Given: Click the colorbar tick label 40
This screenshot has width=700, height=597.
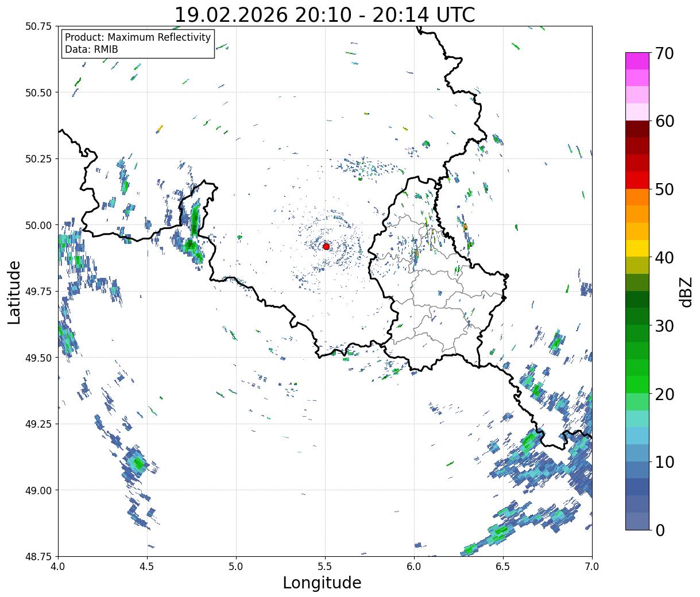Looking at the screenshot, I should point(665,257).
